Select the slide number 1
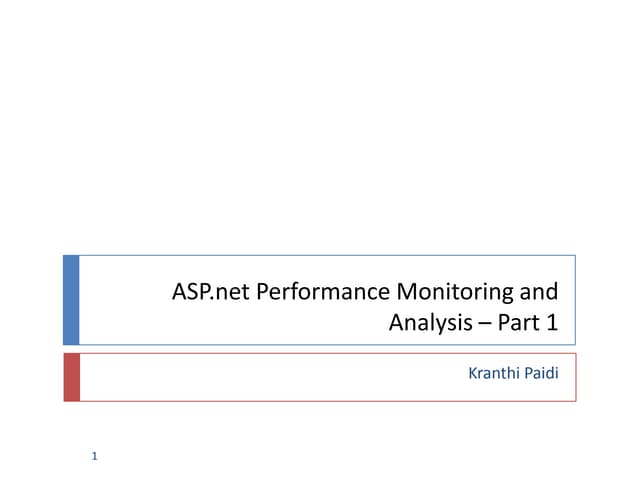Image resolution: width=640 pixels, height=480 pixels. coord(93,458)
